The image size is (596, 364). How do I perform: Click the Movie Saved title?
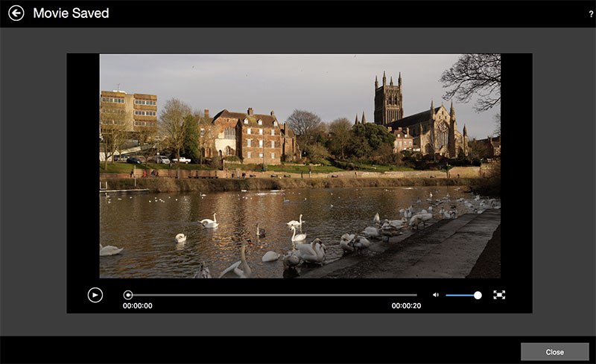tap(71, 13)
